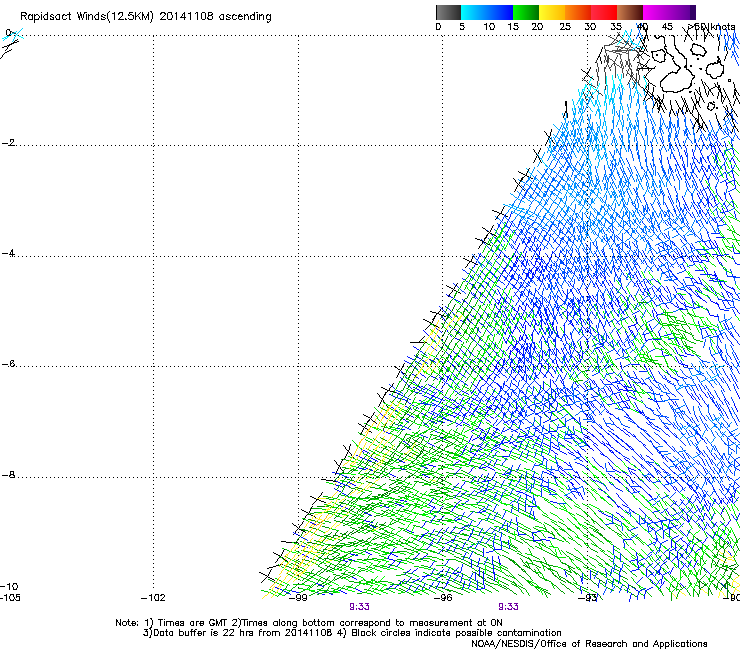Image resolution: width=740 pixels, height=650 pixels.
Task: Click the color scale label '15'
Action: [x=513, y=27]
